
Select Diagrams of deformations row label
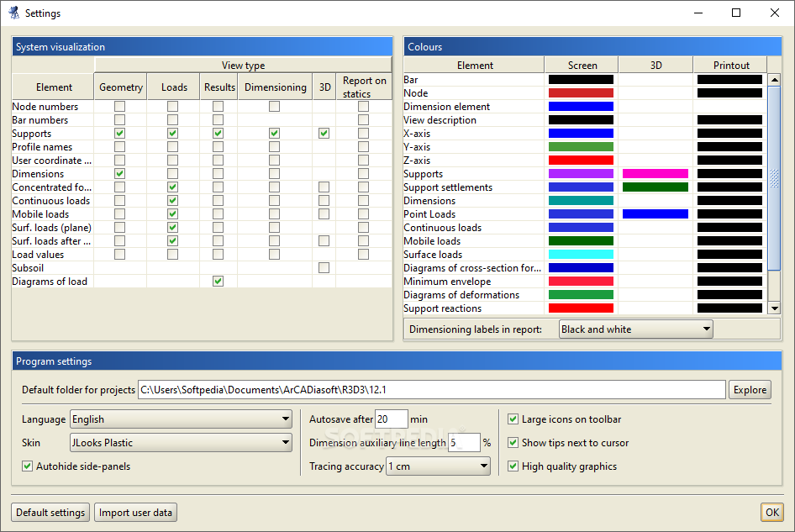pos(461,295)
